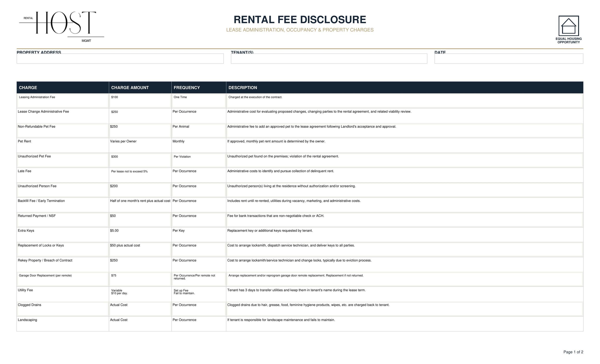This screenshot has height=364, width=600.
Task: Click the $75 charge amount field
Action: [140, 279]
